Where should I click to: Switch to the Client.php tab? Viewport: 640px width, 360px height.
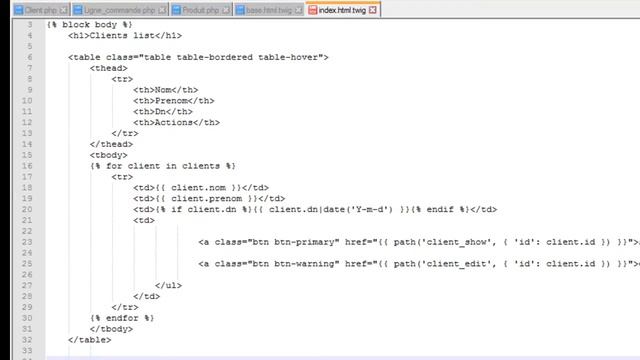40,10
